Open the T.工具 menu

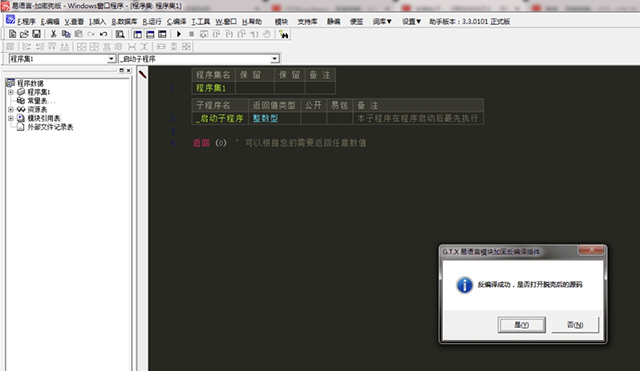pos(201,22)
